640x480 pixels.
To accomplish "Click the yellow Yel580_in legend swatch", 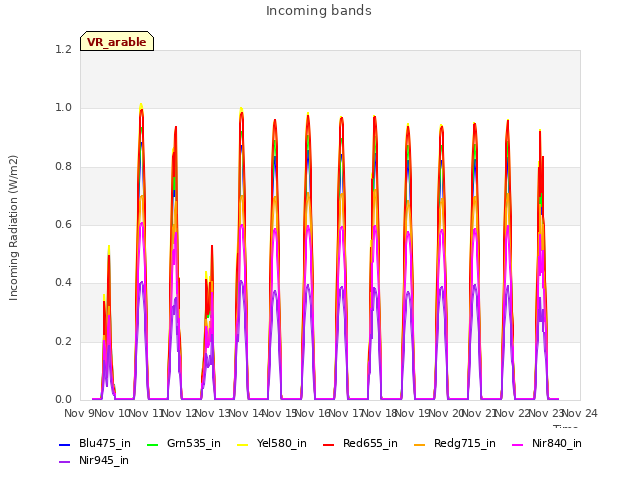I will click(242, 444).
